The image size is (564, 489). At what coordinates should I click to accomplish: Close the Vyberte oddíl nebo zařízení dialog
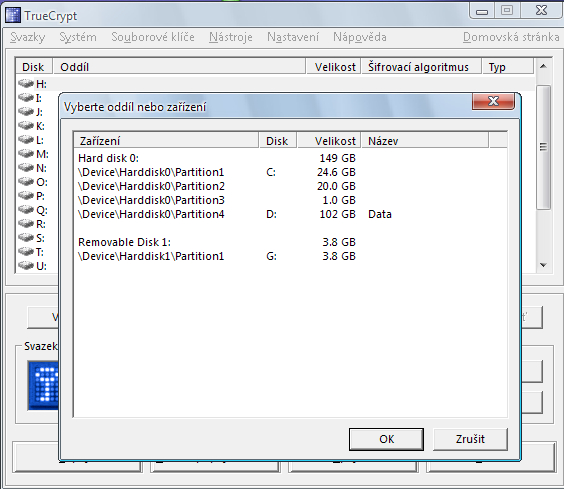pos(493,101)
